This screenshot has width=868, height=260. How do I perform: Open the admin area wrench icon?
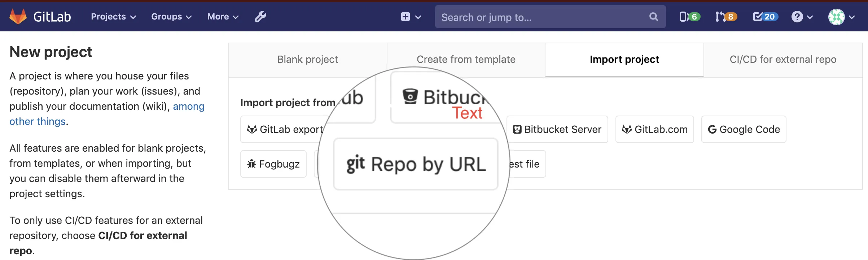(260, 17)
